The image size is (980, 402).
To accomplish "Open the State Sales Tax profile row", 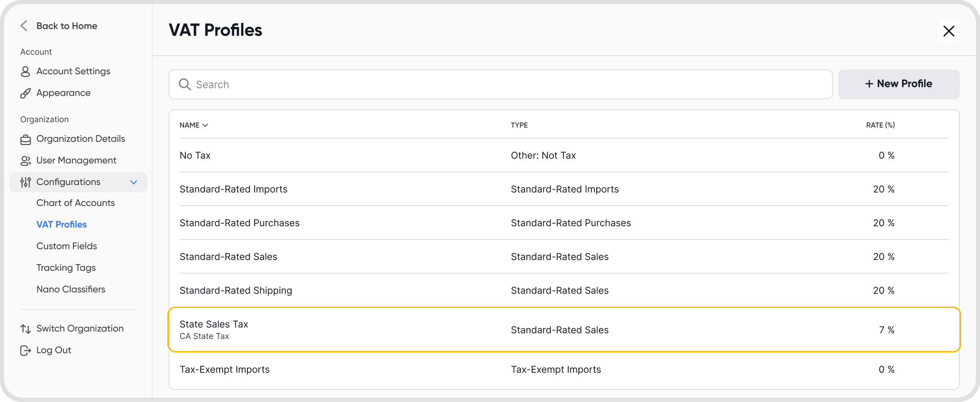I will 564,330.
